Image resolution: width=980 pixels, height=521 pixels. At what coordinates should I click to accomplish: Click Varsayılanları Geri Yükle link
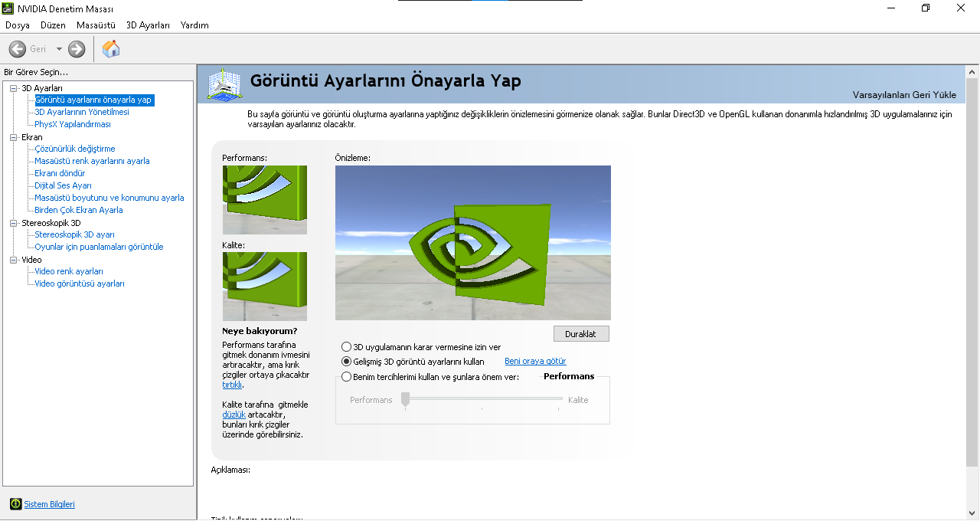tap(904, 95)
